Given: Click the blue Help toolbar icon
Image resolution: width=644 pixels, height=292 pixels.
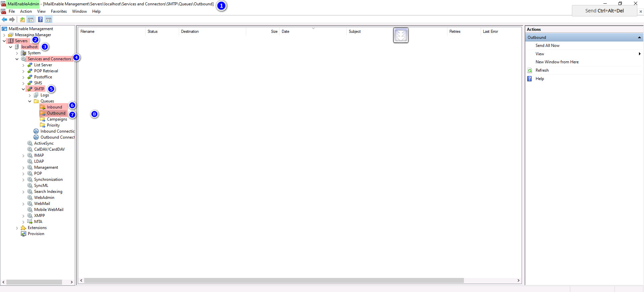Looking at the screenshot, I should pos(40,20).
